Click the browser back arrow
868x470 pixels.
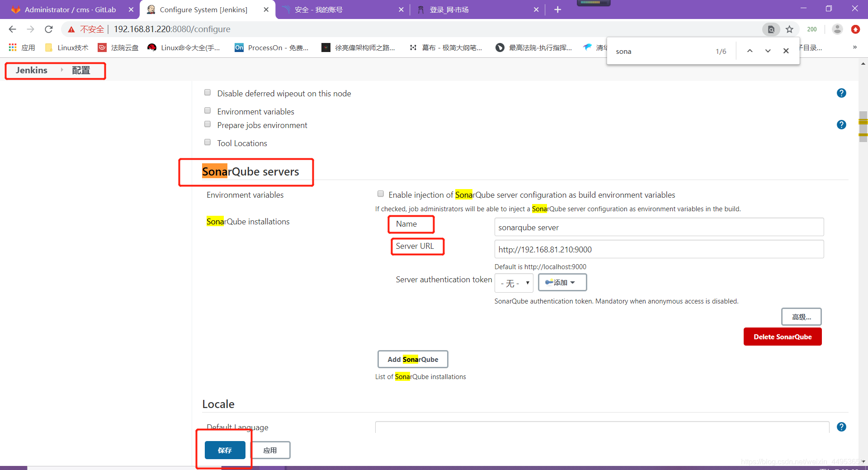12,29
